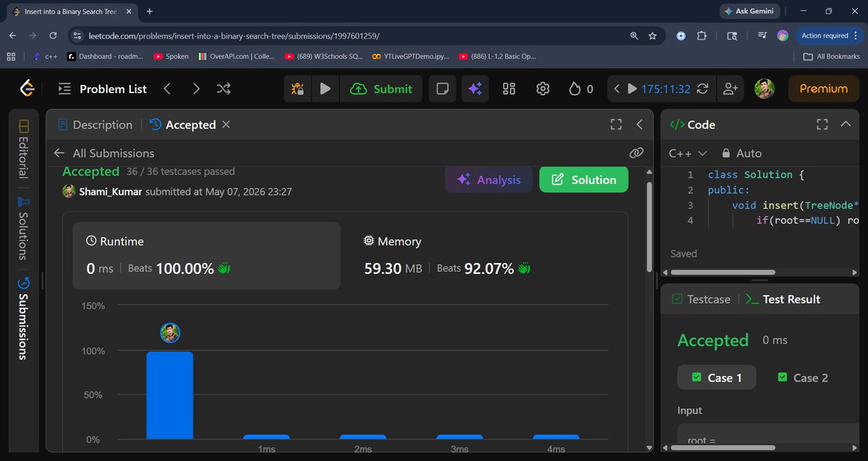This screenshot has width=868, height=461.
Task: Go back in browser history
Action: [12, 35]
